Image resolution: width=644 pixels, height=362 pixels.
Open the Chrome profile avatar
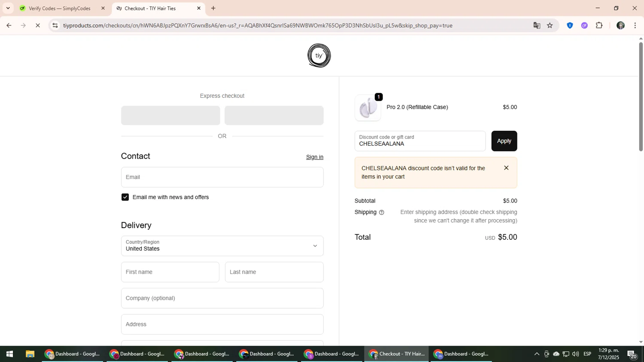[620, 25]
